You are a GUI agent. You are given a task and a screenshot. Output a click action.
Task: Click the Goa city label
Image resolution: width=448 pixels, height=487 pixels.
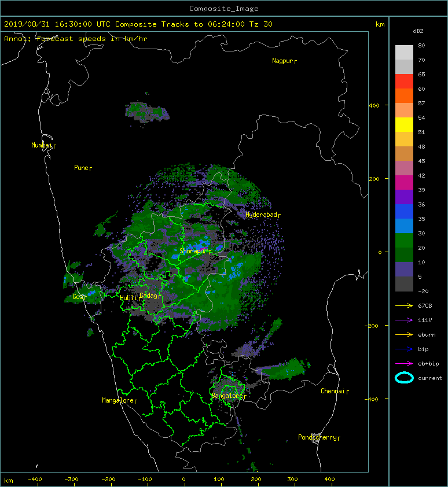tap(78, 297)
